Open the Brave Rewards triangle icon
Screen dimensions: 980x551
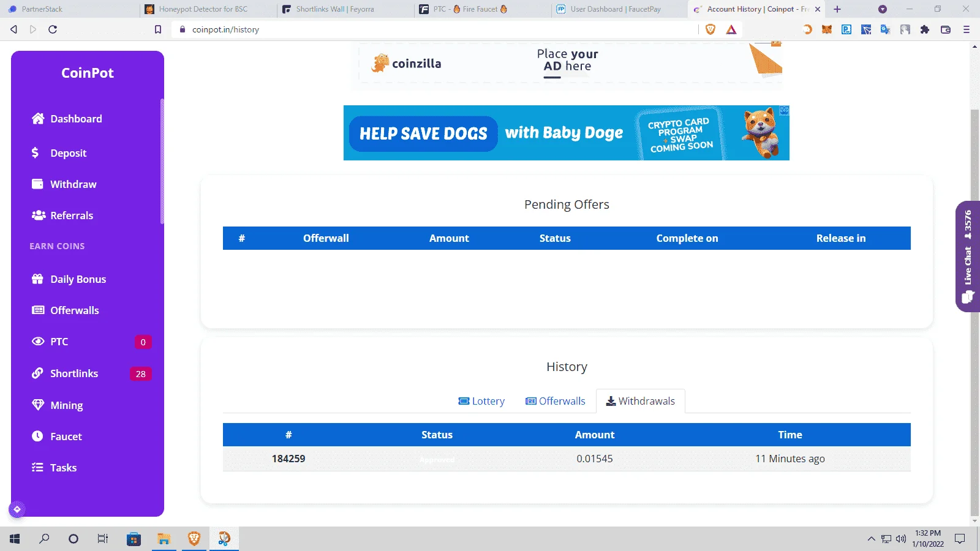point(731,29)
